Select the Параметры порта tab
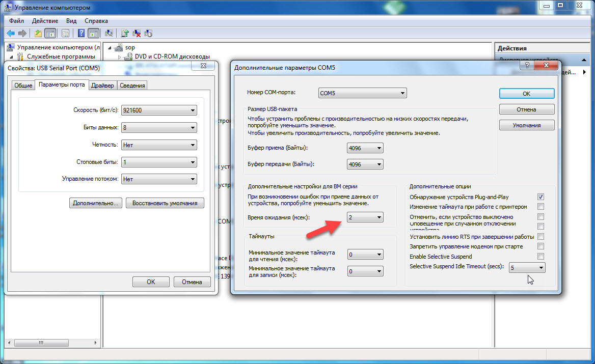This screenshot has width=595, height=364. (x=62, y=85)
